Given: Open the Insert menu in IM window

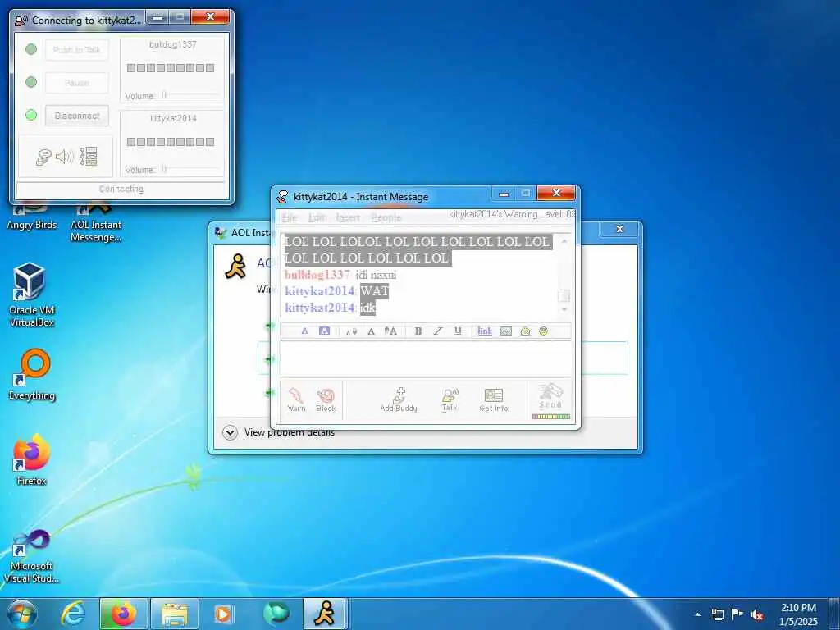Looking at the screenshot, I should pos(348,217).
